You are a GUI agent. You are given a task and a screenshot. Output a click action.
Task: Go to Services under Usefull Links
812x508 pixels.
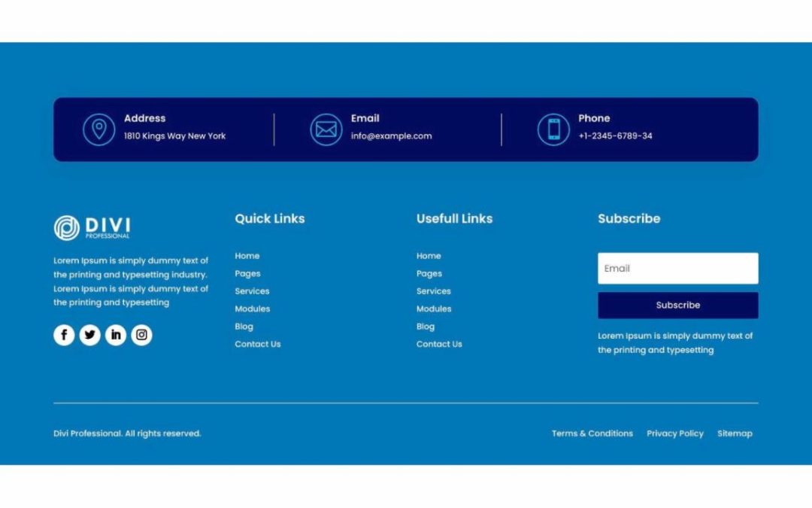[x=434, y=291]
